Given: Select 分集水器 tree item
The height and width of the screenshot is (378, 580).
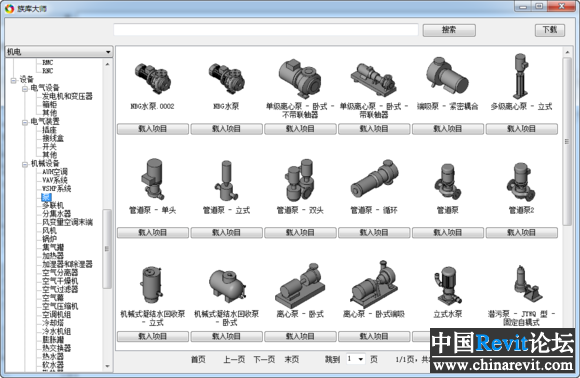Looking at the screenshot, I should coord(56,214).
